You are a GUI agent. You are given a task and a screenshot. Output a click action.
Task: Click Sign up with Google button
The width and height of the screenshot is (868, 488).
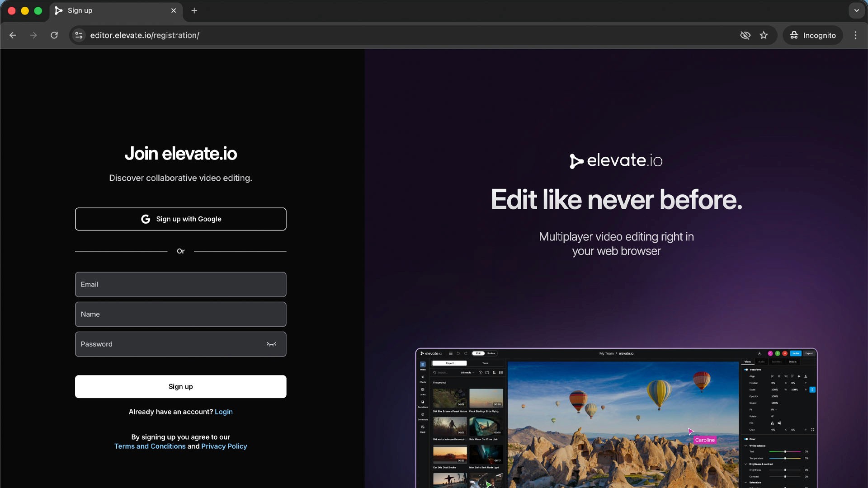click(180, 219)
